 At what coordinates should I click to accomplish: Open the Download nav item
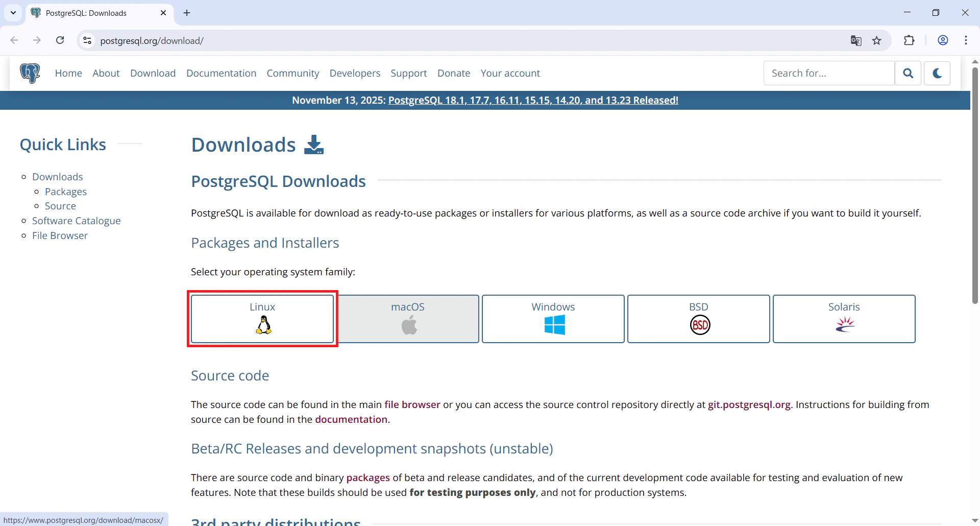[153, 73]
